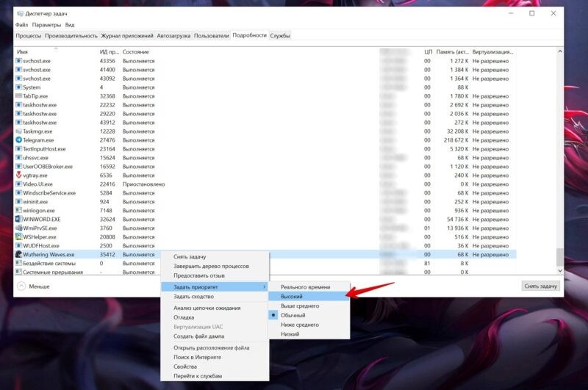Select the Wuthering Waves.exe icon

[18, 254]
